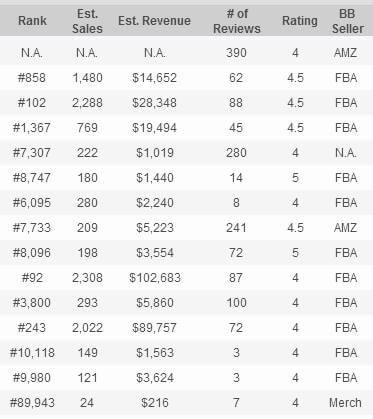Select the 390 reviews cell
Image resolution: width=373 pixels, height=419 pixels.
coord(236,53)
